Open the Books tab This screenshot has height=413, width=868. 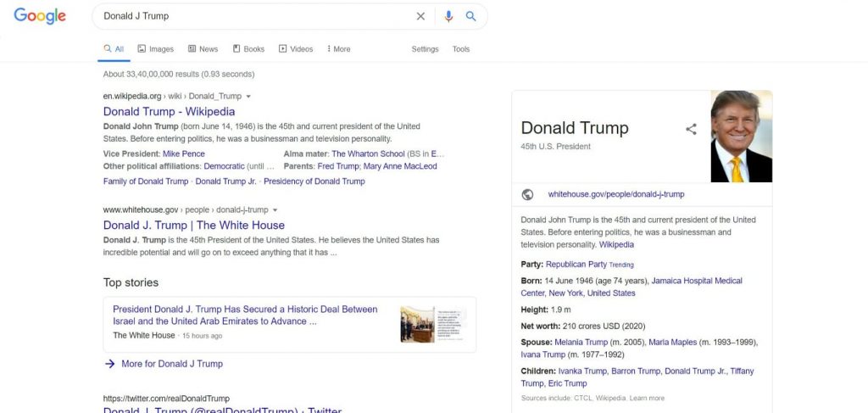[248, 48]
